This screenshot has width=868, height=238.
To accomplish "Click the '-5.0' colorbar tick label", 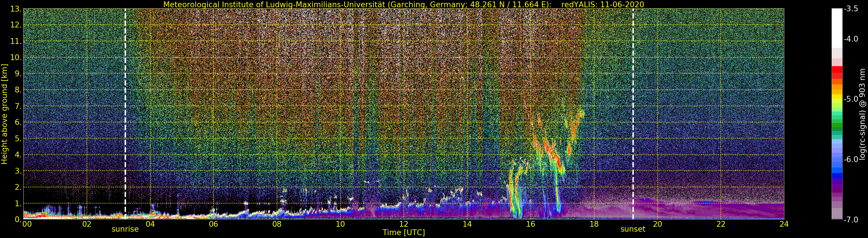I will pos(851,99).
